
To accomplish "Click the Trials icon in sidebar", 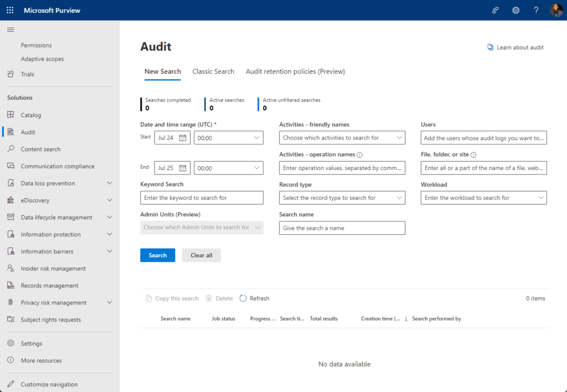I will coord(11,74).
